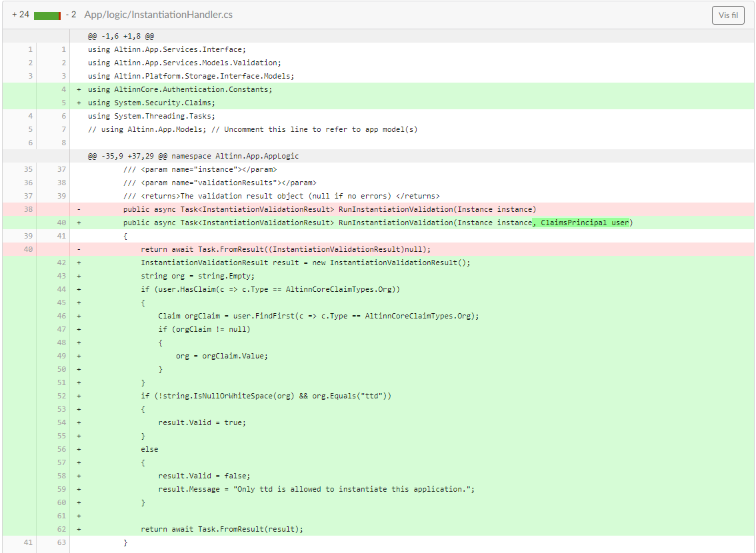Click the 'else' line
The width and height of the screenshot is (756, 553).
(149, 450)
